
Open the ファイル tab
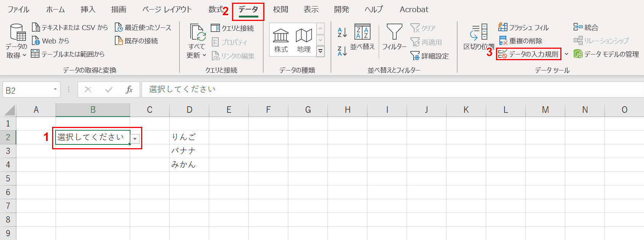[19, 10]
